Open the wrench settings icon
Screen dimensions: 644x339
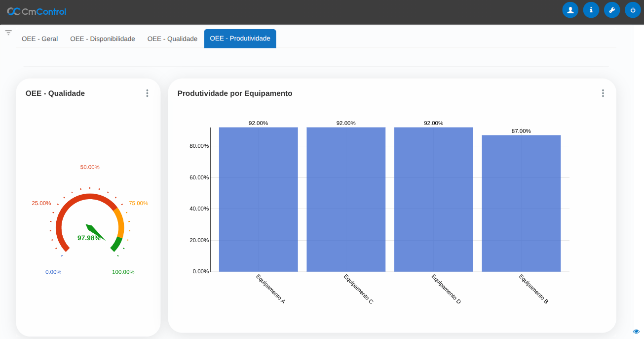(611, 10)
